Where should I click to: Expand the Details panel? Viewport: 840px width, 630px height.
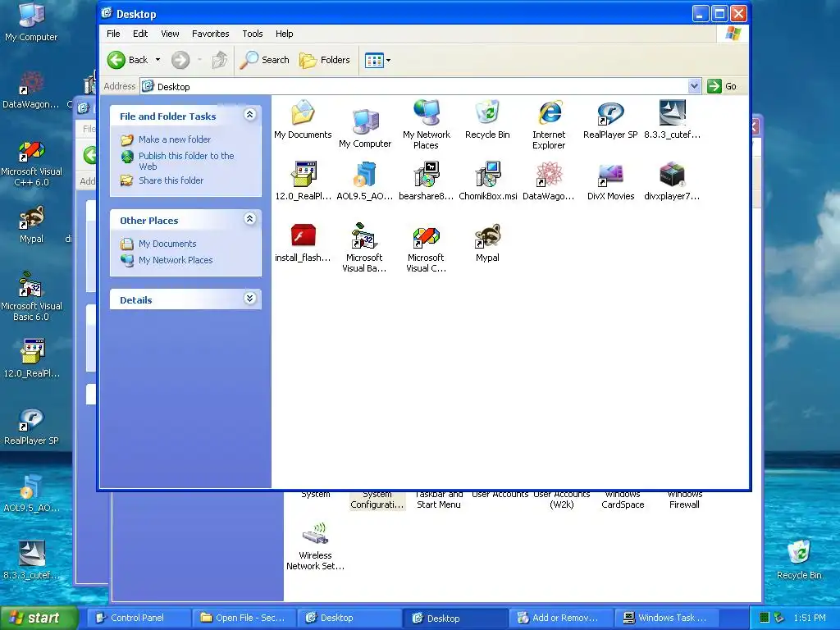(x=249, y=299)
